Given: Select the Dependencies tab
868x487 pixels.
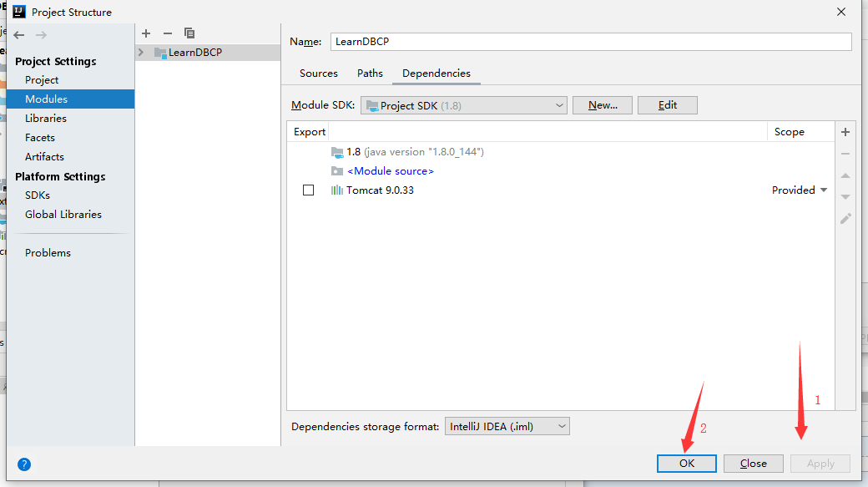Looking at the screenshot, I should (437, 74).
